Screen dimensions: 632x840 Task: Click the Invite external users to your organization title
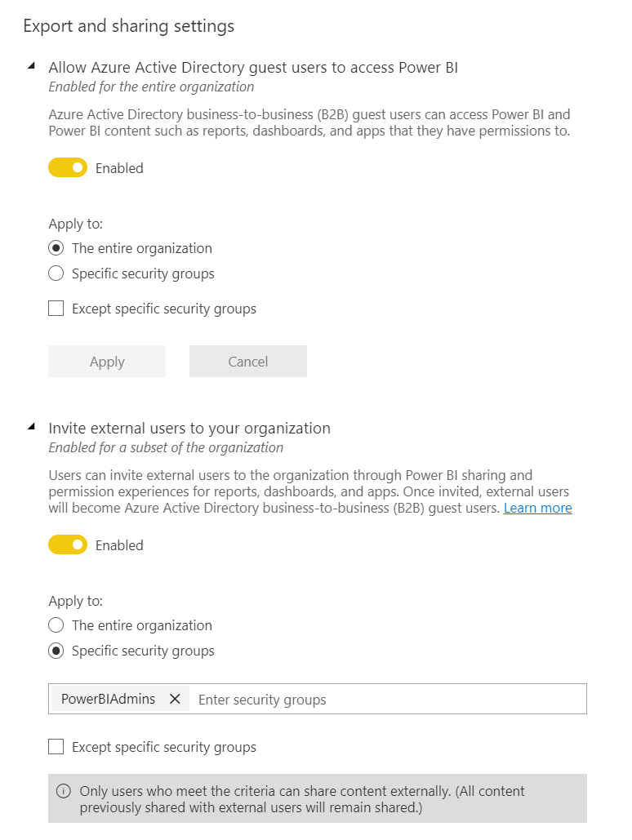click(x=189, y=428)
